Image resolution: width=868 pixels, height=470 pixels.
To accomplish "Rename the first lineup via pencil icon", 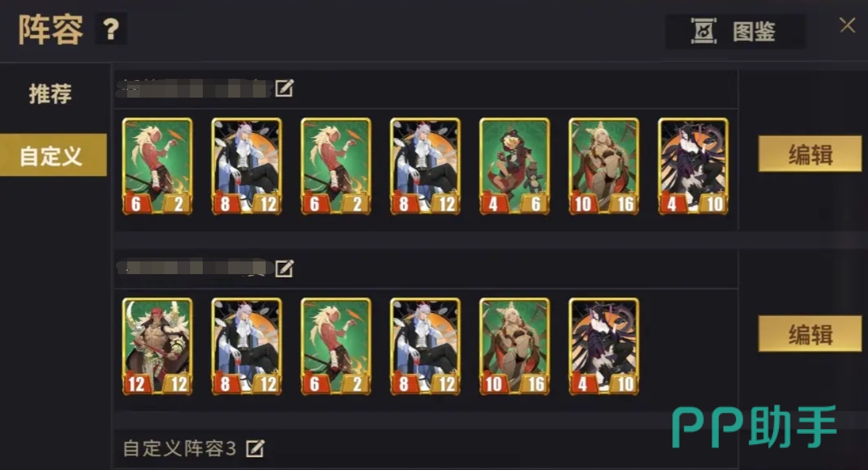I will pyautogui.click(x=284, y=88).
